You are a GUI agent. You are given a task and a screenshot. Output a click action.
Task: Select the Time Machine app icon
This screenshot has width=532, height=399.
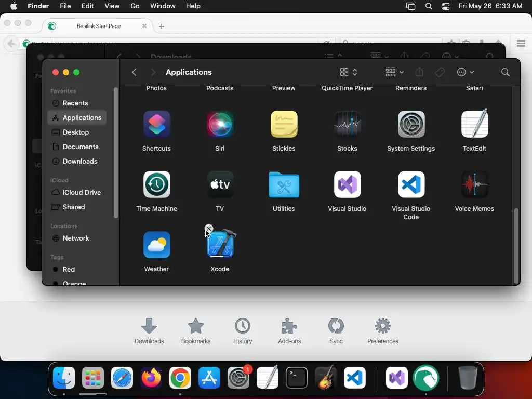[156, 184]
